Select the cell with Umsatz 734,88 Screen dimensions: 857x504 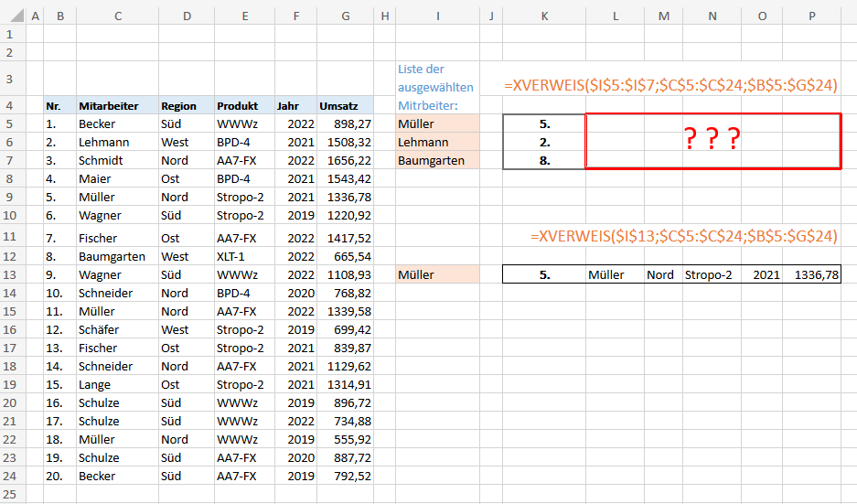(x=346, y=421)
